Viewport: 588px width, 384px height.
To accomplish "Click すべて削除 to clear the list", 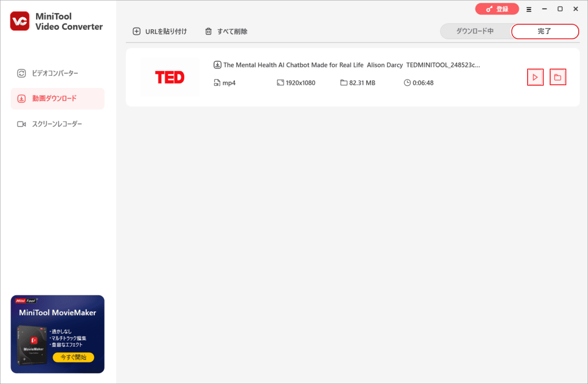I will pyautogui.click(x=226, y=32).
